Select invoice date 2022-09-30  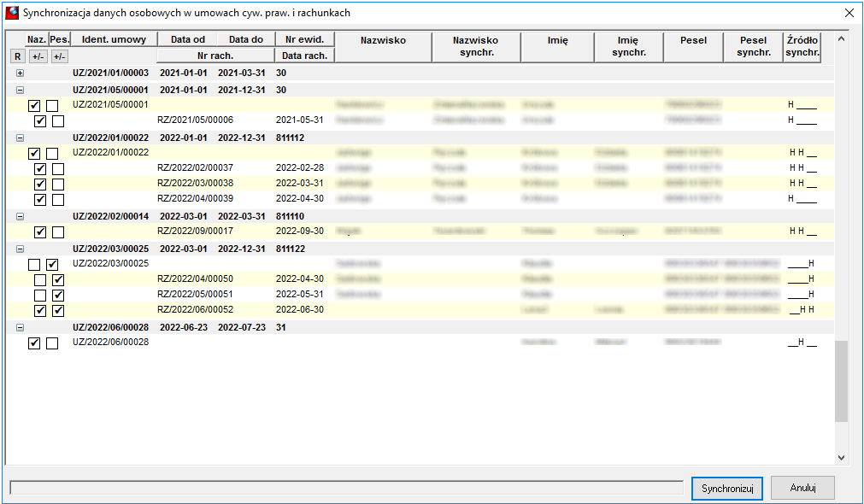[x=300, y=231]
